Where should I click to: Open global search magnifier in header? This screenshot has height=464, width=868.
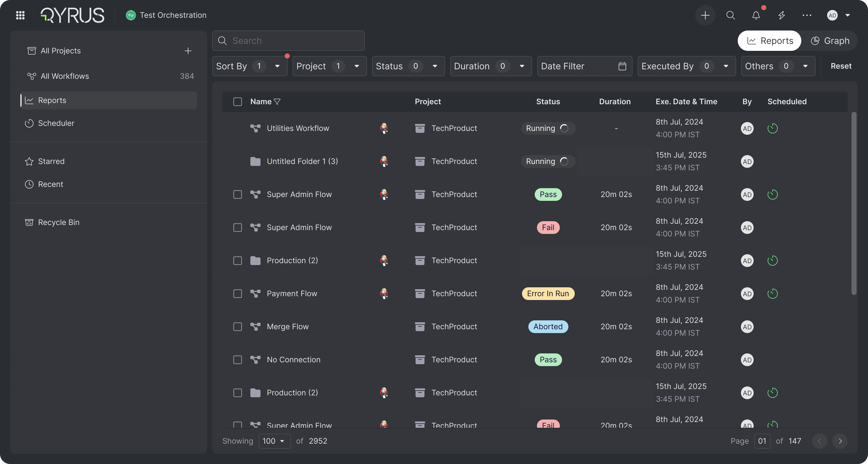(x=730, y=15)
